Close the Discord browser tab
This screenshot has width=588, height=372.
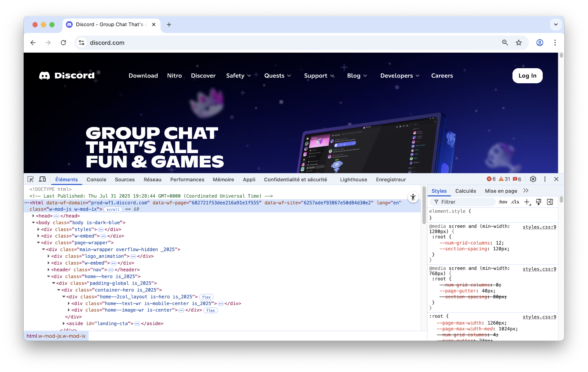(154, 25)
